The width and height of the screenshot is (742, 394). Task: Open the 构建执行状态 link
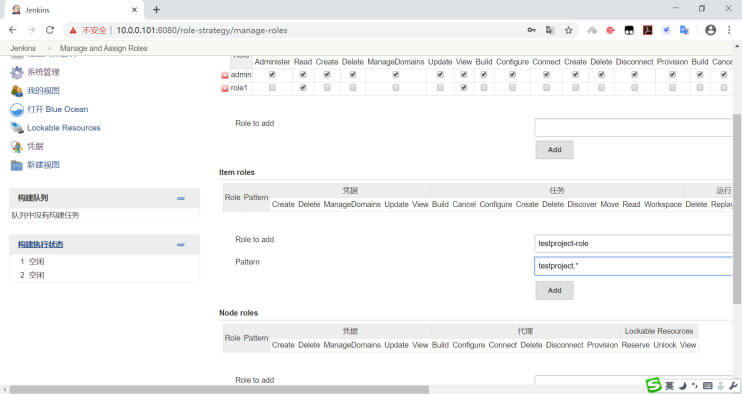(x=41, y=245)
